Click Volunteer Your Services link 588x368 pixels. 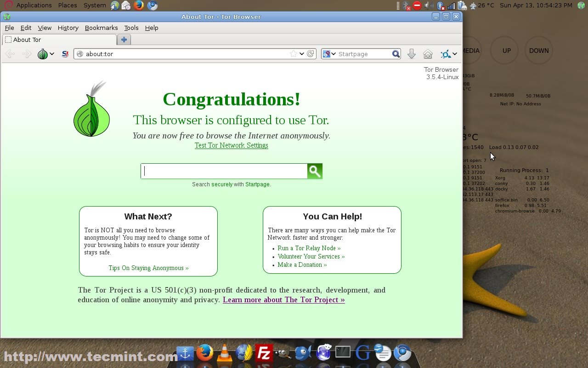click(x=311, y=256)
